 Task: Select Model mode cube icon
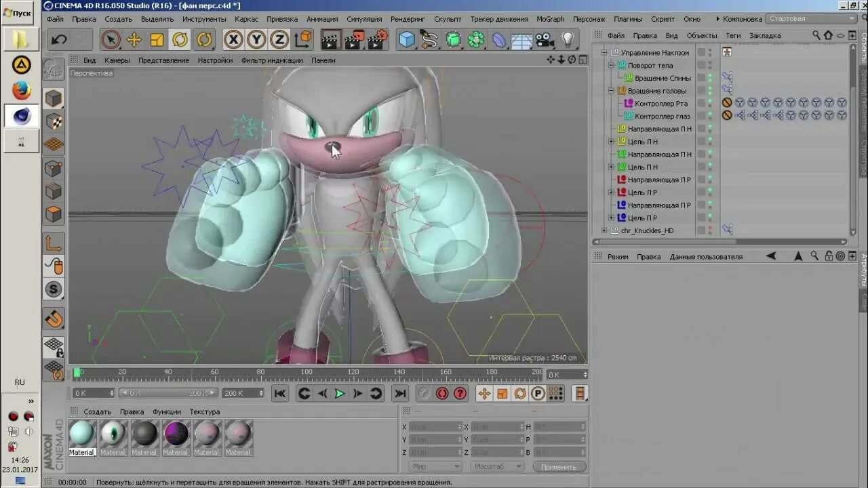click(x=54, y=99)
